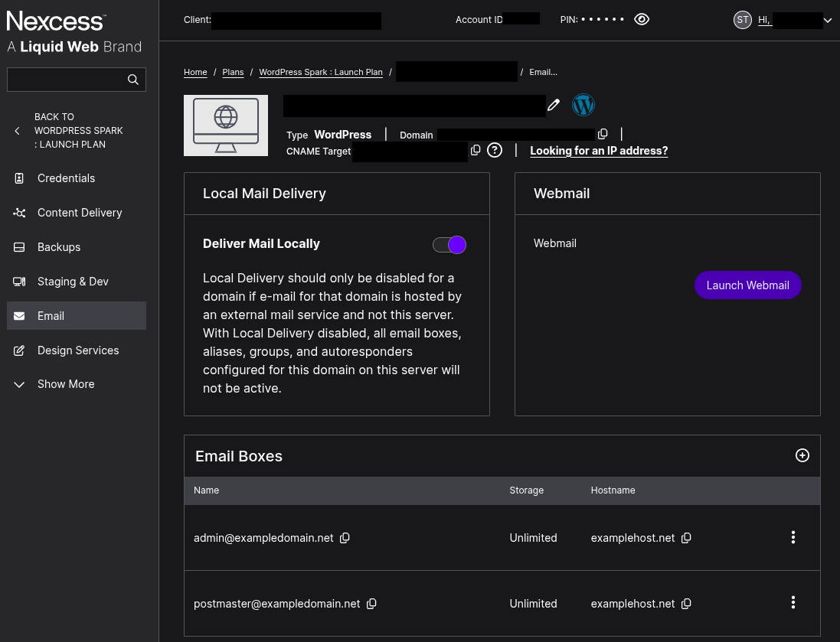
Task: Click the CNAME Target help question icon
Action: [495, 150]
